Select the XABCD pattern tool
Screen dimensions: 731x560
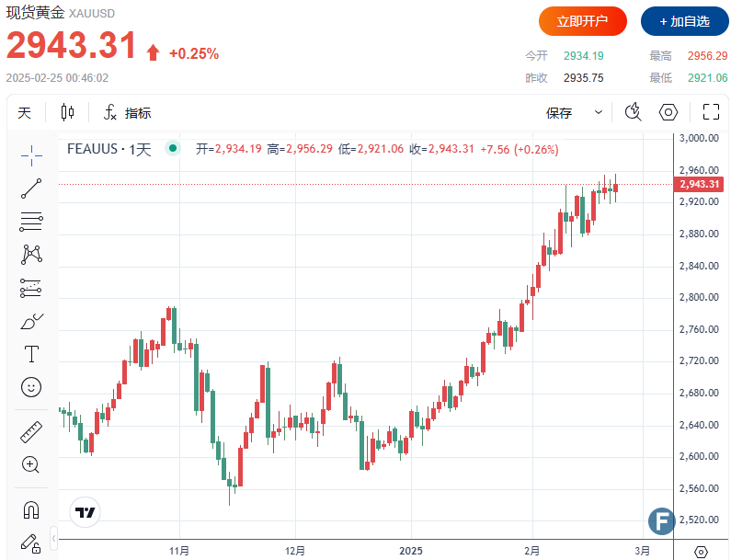(x=31, y=254)
